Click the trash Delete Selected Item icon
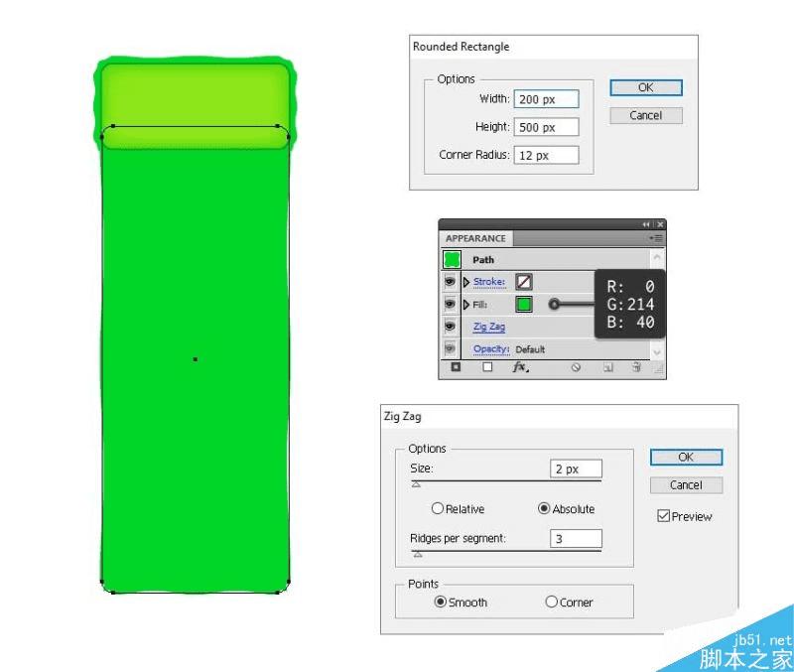Screen dimensions: 794x672 [636, 367]
